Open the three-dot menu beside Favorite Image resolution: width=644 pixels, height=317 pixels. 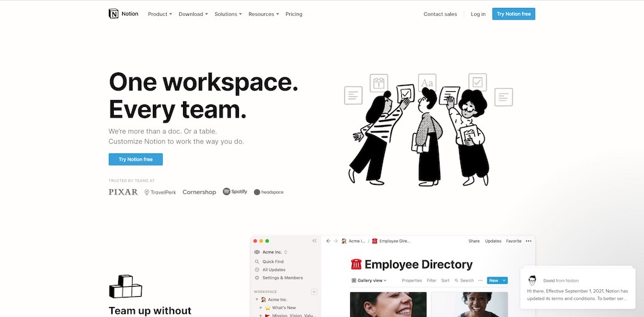pos(528,241)
